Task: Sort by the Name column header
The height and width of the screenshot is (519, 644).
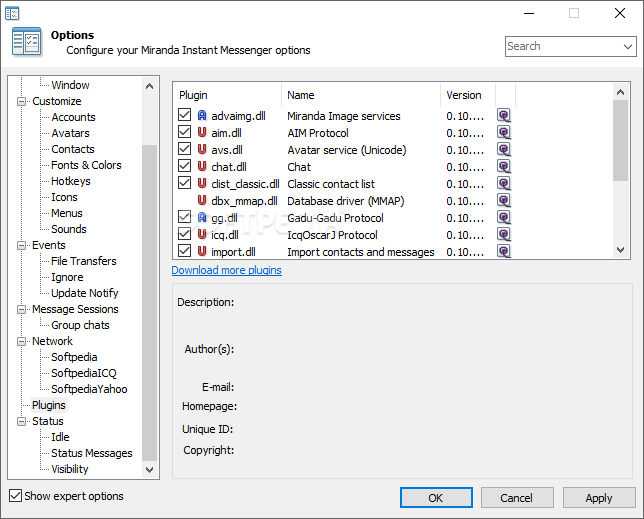Action: [x=361, y=95]
